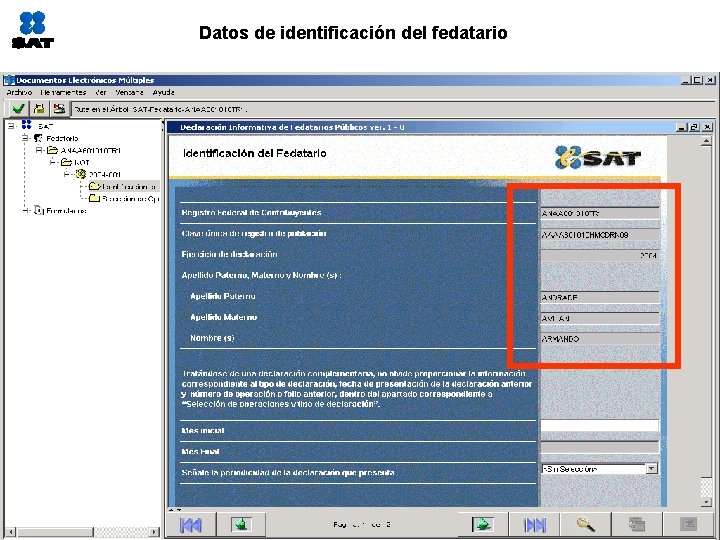Click the grayed stacked windows icon in bottom bar
The image size is (720, 540).
click(636, 524)
